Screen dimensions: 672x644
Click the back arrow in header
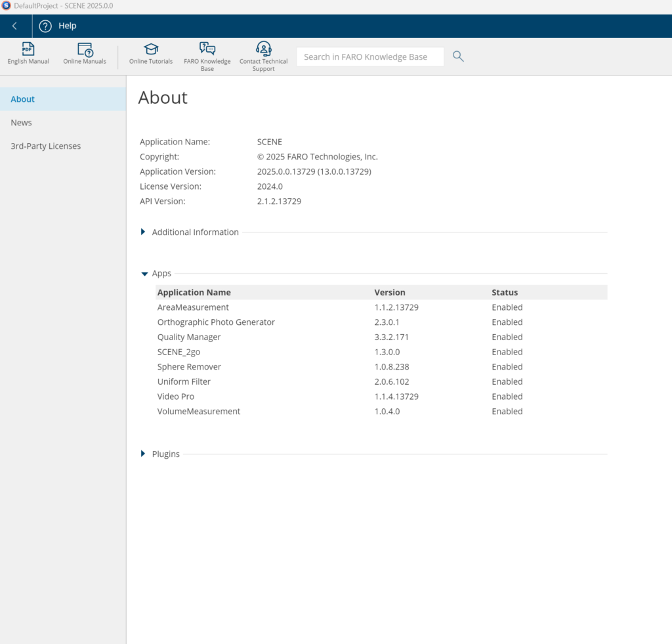15,26
